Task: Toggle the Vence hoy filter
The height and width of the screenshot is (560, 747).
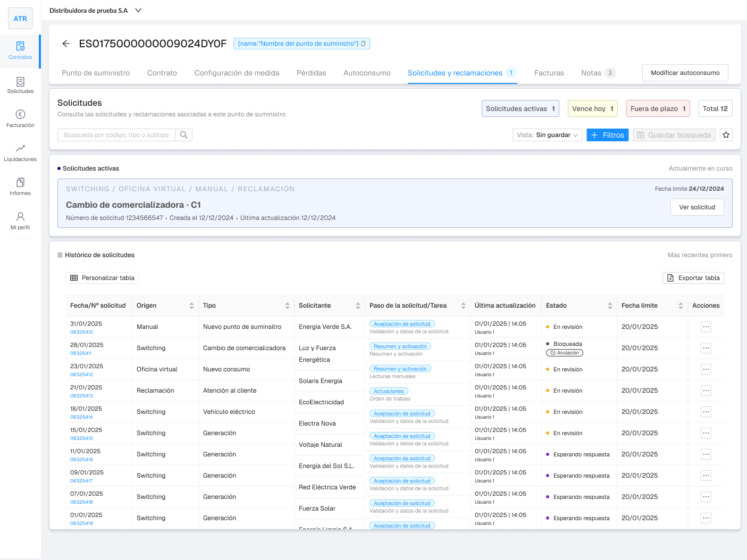Action: click(x=592, y=108)
